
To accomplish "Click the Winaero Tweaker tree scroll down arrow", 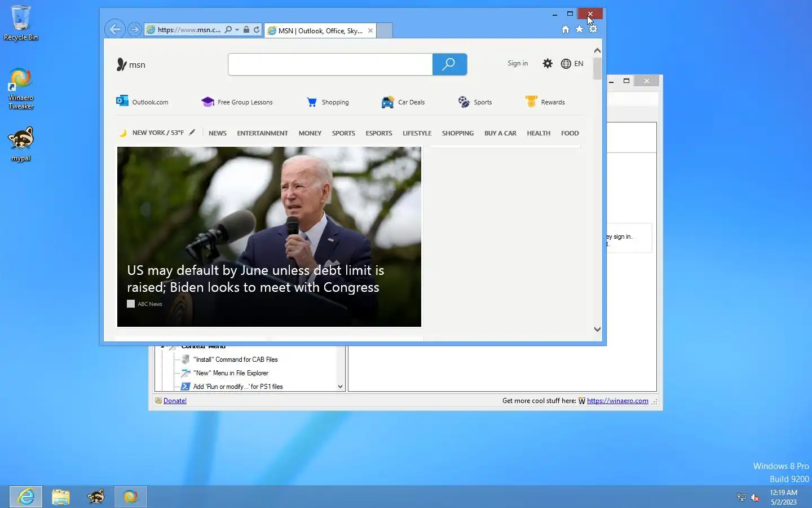I will pyautogui.click(x=340, y=387).
